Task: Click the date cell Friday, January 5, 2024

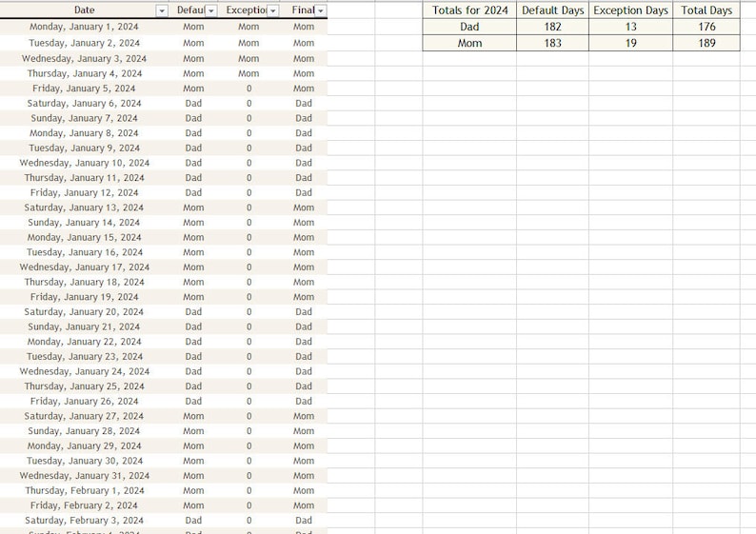Action: point(85,89)
